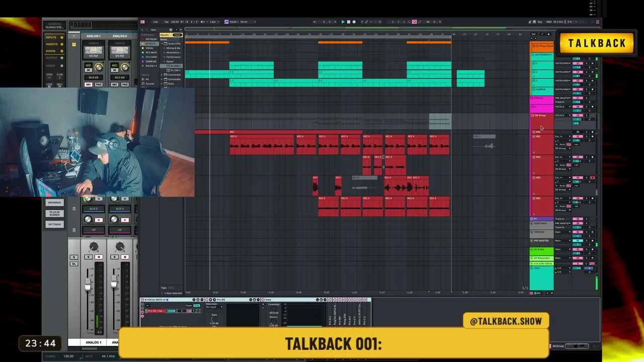Click the pencil edit icon top right
Image resolution: width=644 pixels, height=362 pixels.
[x=530, y=22]
